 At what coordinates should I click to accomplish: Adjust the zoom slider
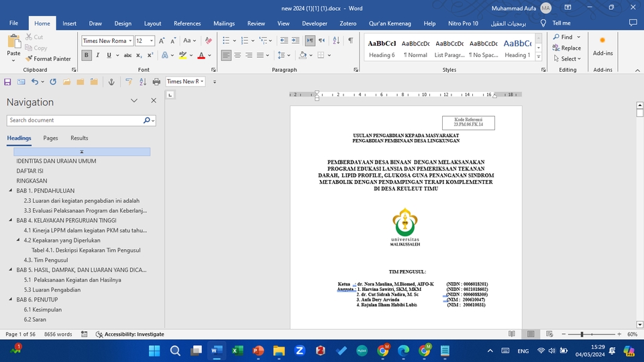click(582, 334)
